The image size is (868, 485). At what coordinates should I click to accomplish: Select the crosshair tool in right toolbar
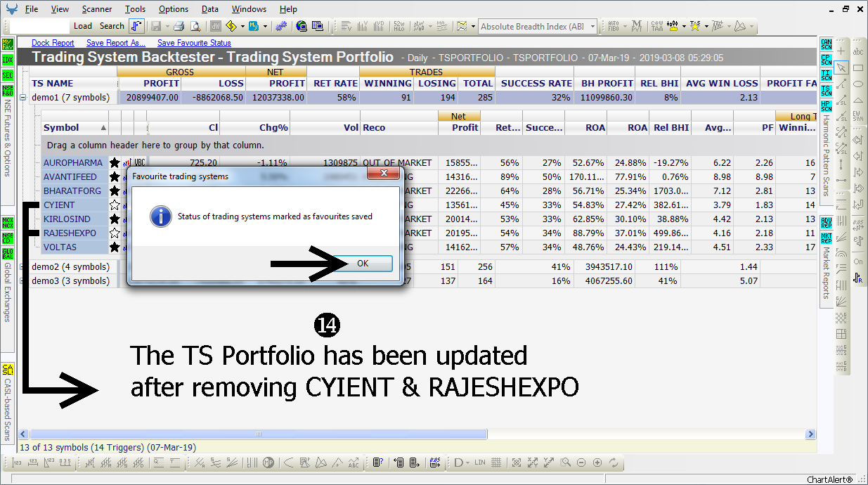pyautogui.click(x=841, y=51)
